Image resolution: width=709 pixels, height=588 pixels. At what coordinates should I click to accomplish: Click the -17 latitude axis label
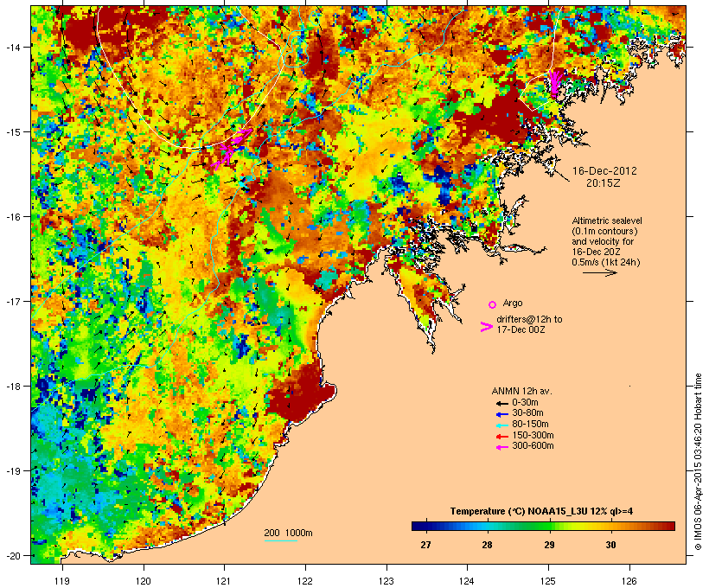click(12, 301)
